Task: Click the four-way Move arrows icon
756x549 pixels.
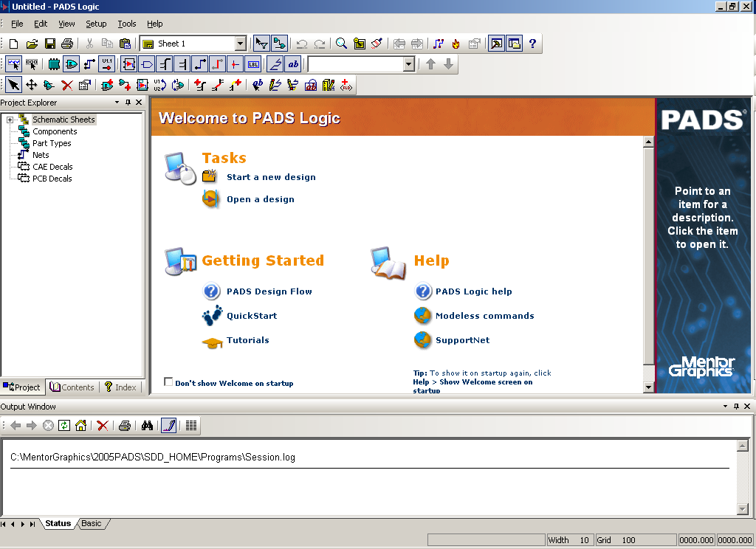Action: pyautogui.click(x=31, y=86)
